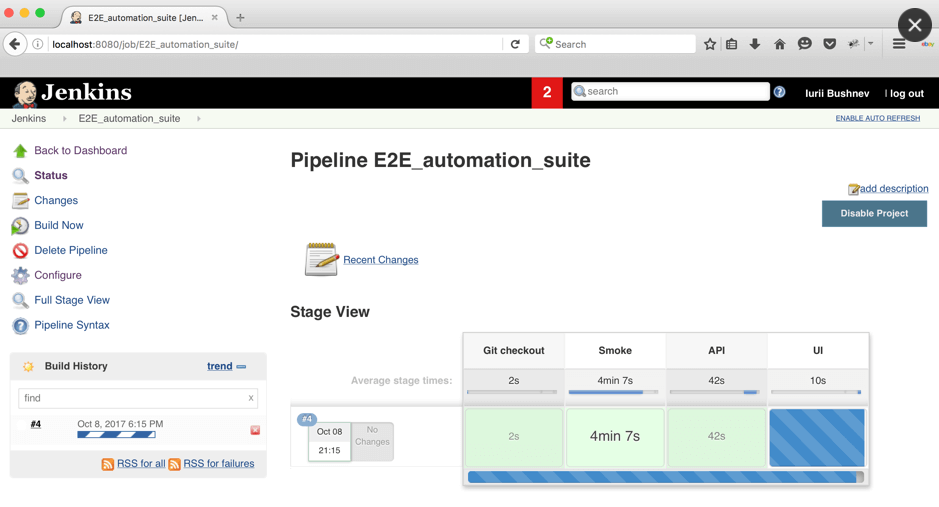Viewport: 939px width, 507px height.
Task: Click the Build Now clock icon
Action: click(x=20, y=226)
